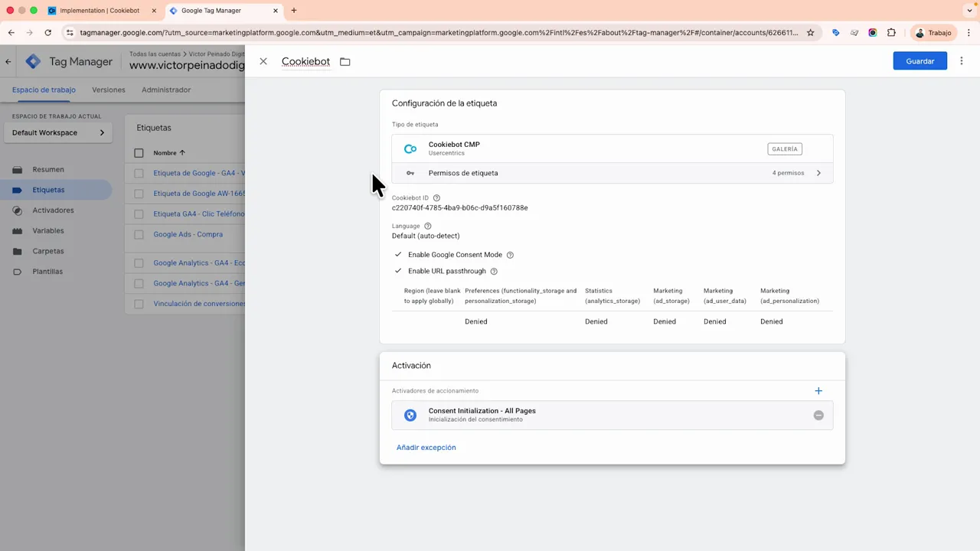Remove Consent Initialization - All Pages trigger
Screen dimensions: 980x551
(818, 415)
